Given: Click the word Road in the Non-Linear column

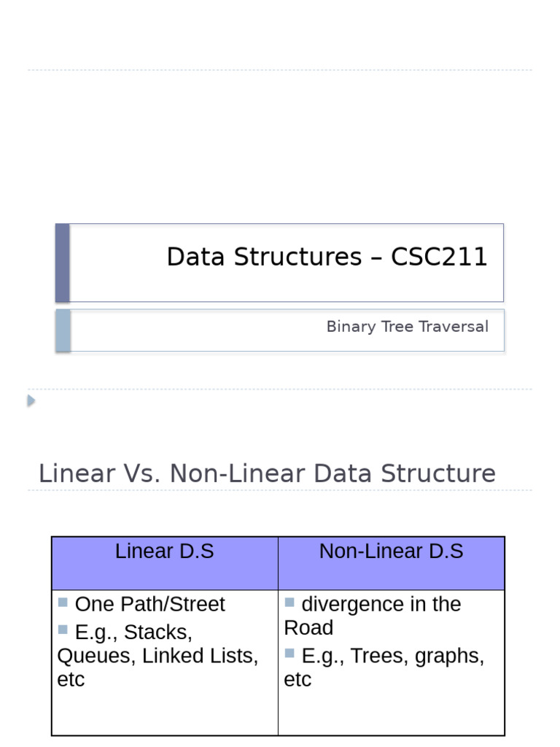Looking at the screenshot, I should coord(308,628).
